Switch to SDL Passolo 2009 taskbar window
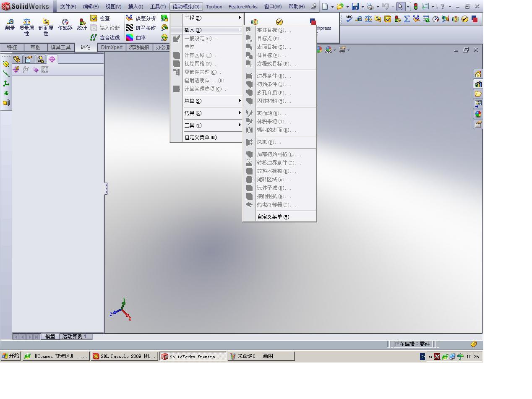 pyautogui.click(x=125, y=356)
